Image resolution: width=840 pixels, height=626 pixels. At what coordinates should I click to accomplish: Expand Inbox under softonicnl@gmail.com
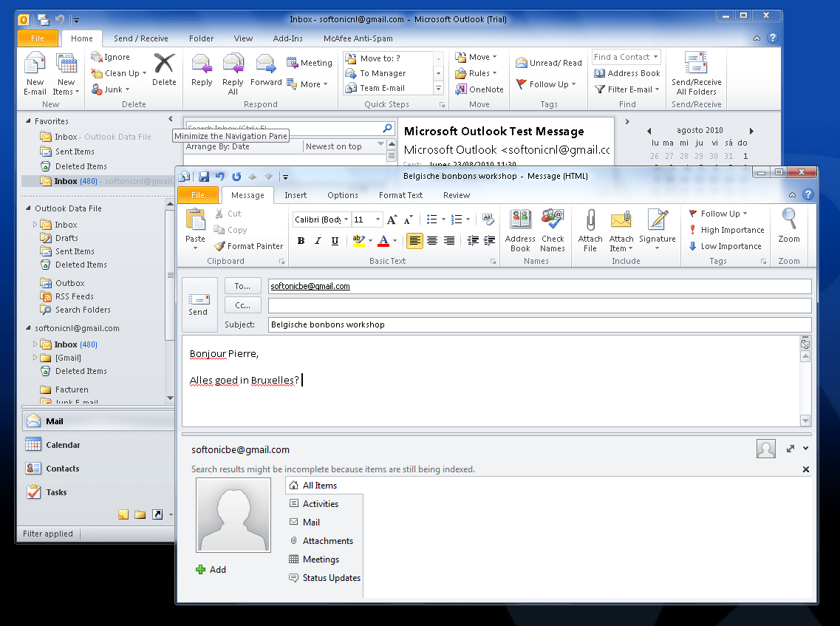tap(35, 344)
